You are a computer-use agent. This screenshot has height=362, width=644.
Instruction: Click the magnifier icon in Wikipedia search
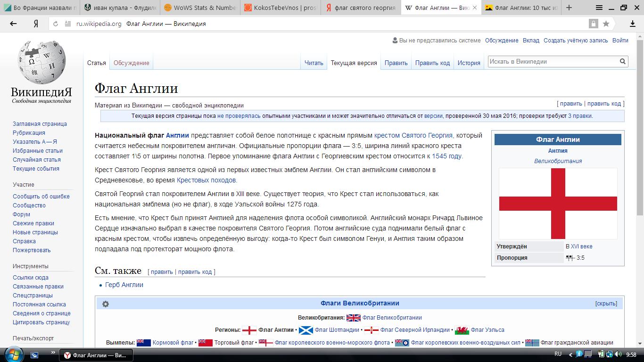(622, 61)
